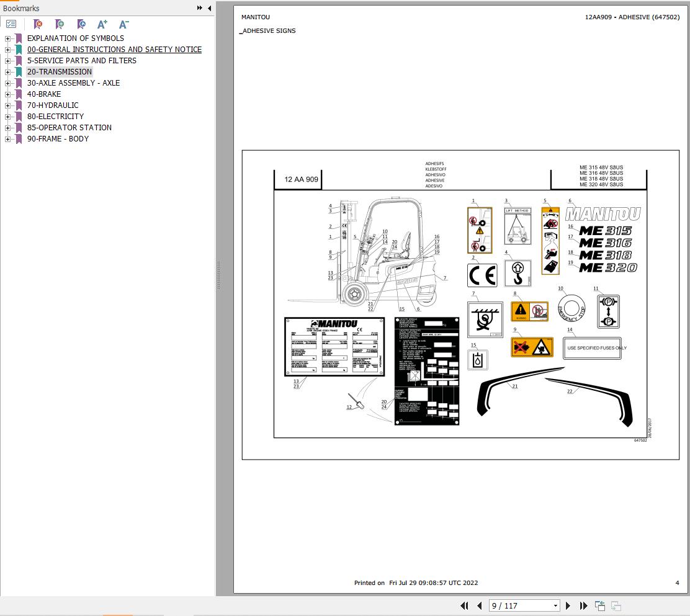Decrease bookmark text size with A-
This screenshot has width=690, height=616.
123,24
